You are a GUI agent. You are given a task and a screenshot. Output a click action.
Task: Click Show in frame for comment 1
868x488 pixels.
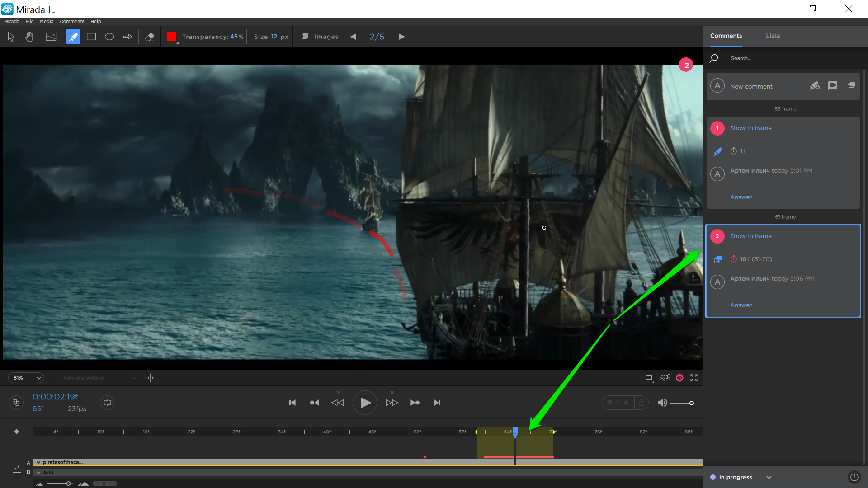[750, 128]
